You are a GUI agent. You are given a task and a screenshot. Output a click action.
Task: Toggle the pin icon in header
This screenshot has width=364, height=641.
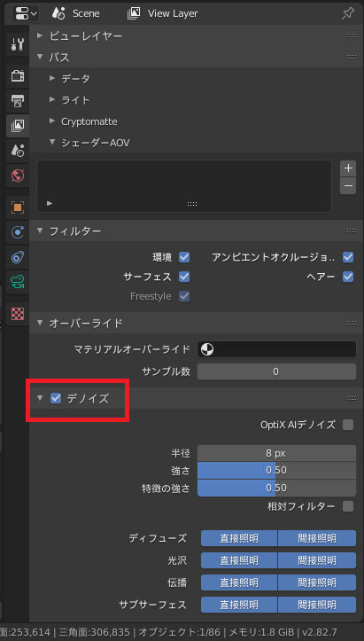tap(348, 13)
